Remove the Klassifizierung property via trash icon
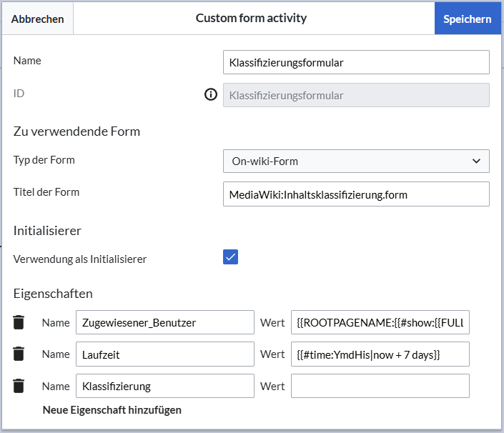This screenshot has height=433, width=504. (x=19, y=387)
